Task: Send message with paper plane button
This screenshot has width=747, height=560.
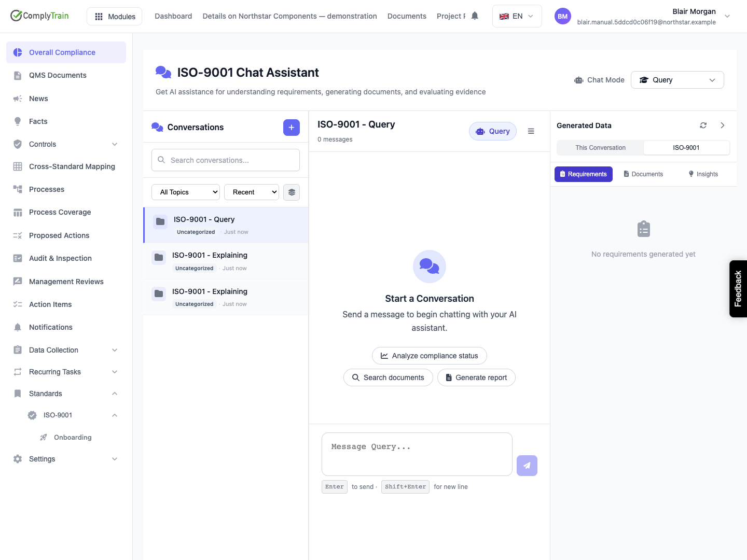Action: point(527,466)
